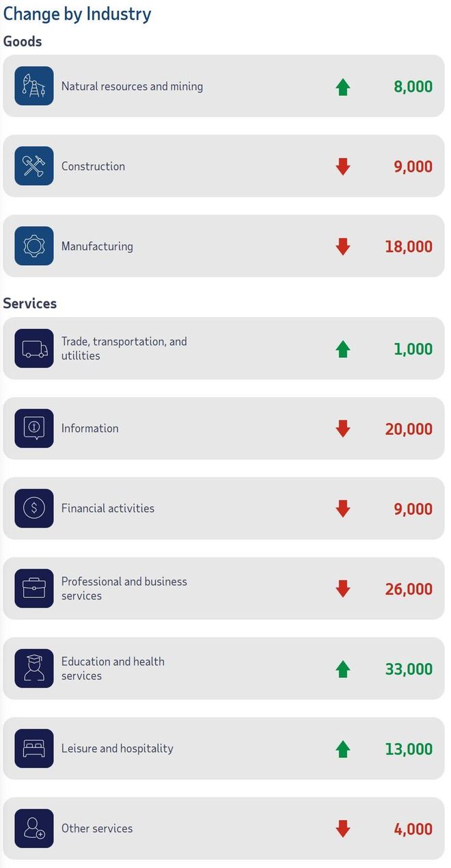Image resolution: width=451 pixels, height=868 pixels.
Task: Select the 'Construction' industry label
Action: (93, 166)
